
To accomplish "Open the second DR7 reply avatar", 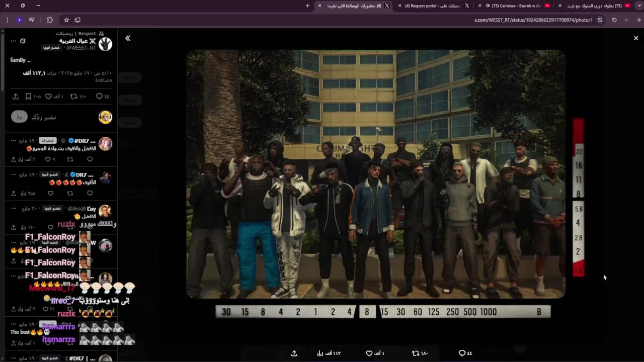I will (x=105, y=177).
